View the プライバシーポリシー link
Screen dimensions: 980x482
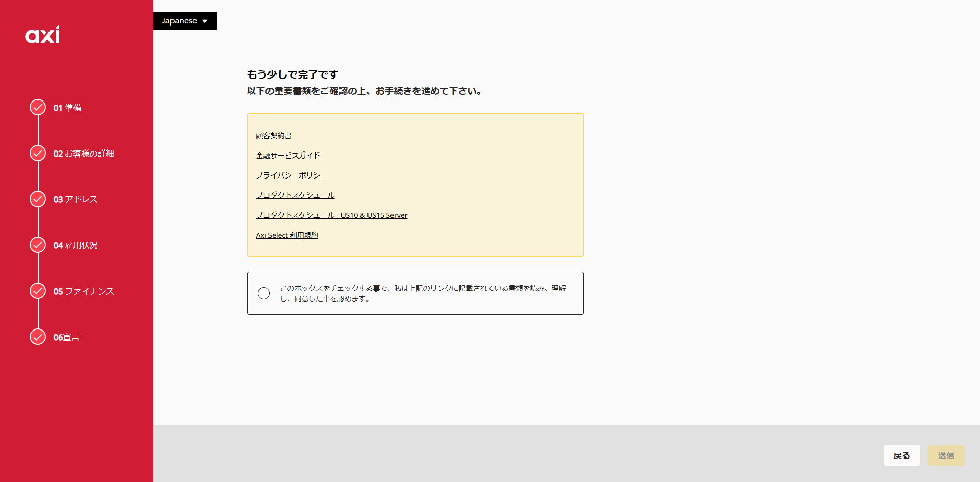[x=291, y=175]
